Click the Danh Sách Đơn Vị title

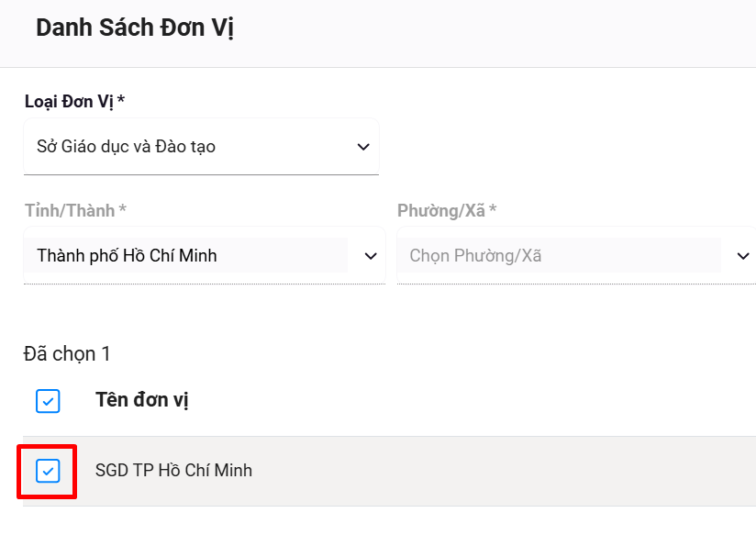click(x=135, y=28)
